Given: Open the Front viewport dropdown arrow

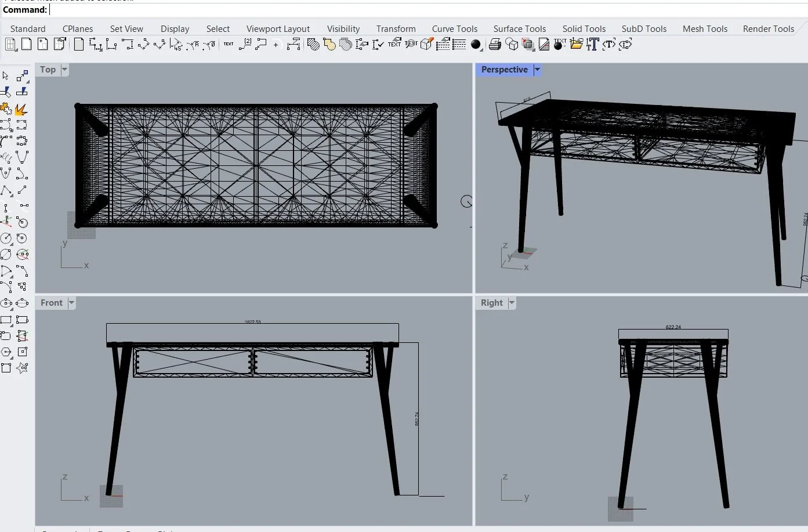Looking at the screenshot, I should (71, 303).
